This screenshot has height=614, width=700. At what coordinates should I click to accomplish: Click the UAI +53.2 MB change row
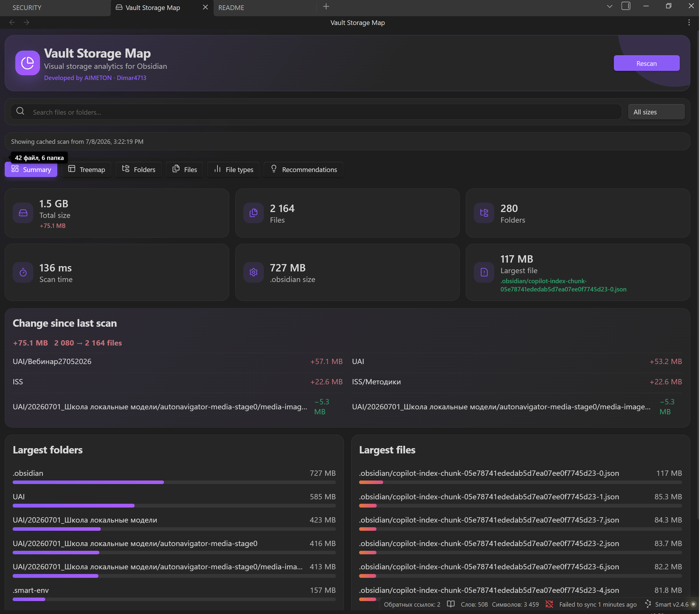pos(517,362)
